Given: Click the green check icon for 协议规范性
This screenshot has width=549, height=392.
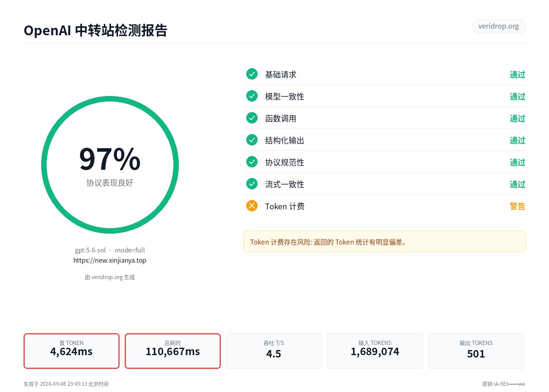Looking at the screenshot, I should pos(252,162).
